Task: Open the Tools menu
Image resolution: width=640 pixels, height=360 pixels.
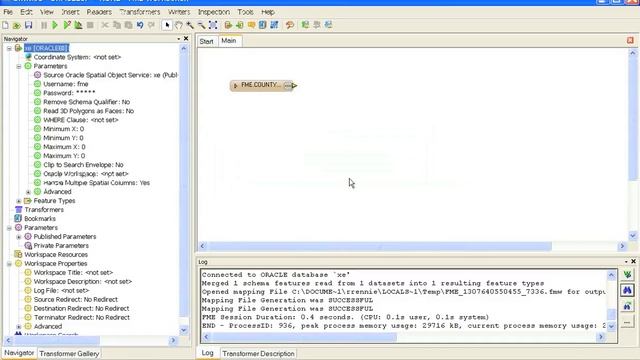Action: [245, 12]
